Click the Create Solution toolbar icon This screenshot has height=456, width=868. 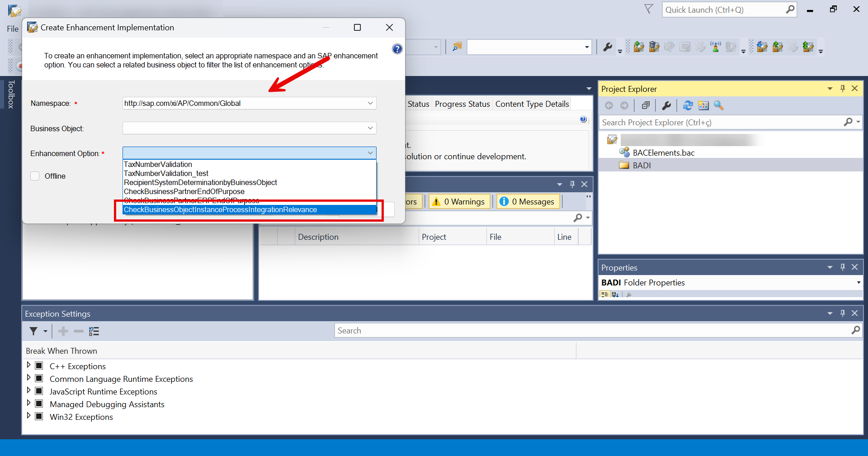(639, 47)
